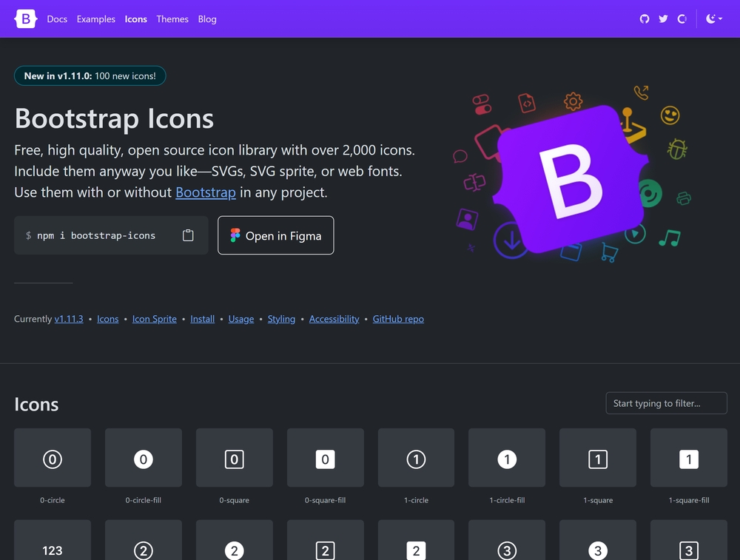Click the Open in Figma button
This screenshot has height=560, width=740.
click(275, 235)
